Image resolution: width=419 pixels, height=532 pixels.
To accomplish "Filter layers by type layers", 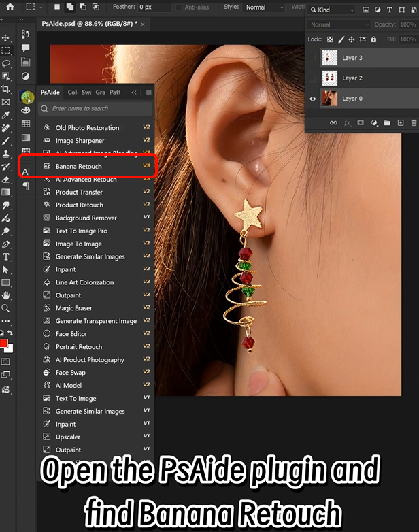I will coord(390,10).
